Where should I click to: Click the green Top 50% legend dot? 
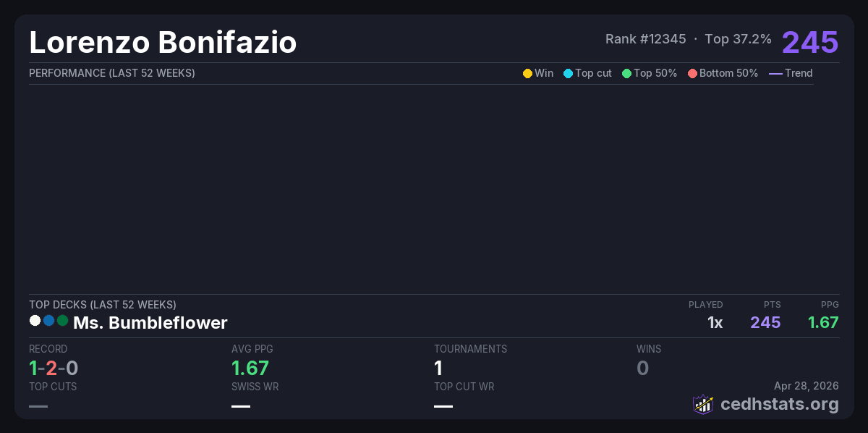[626, 73]
